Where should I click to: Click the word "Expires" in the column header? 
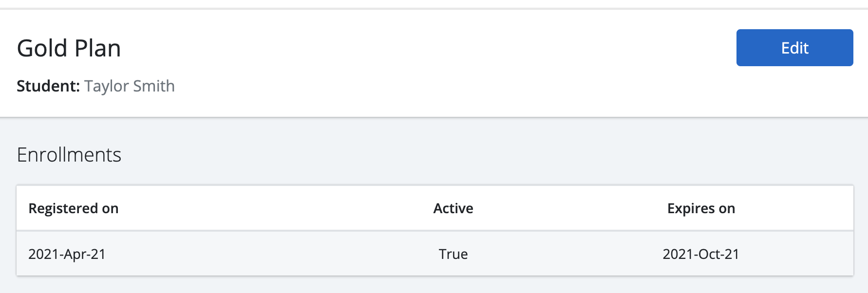point(691,208)
